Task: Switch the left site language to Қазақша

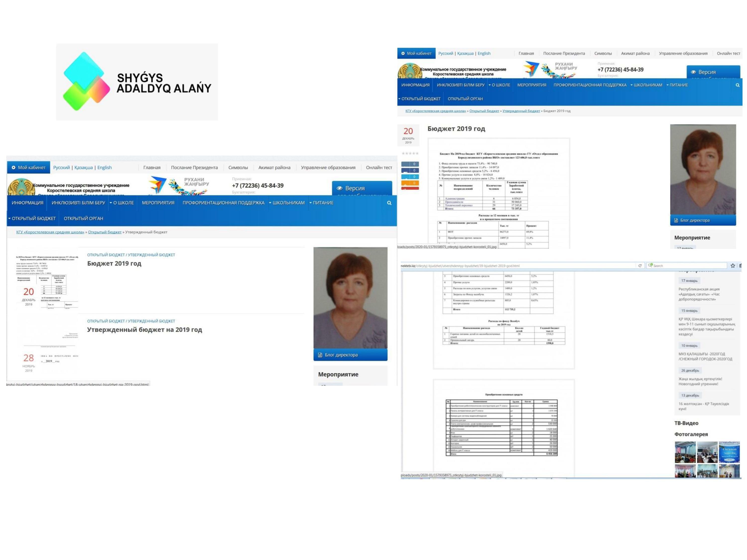Action: pyautogui.click(x=83, y=168)
